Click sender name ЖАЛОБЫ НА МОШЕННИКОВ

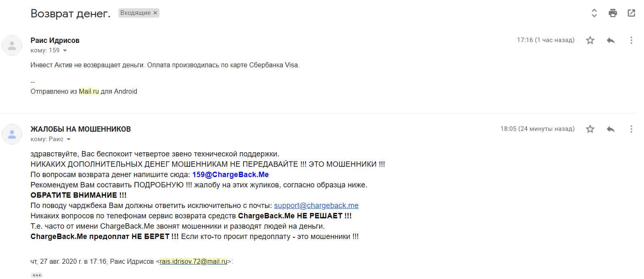(81, 129)
